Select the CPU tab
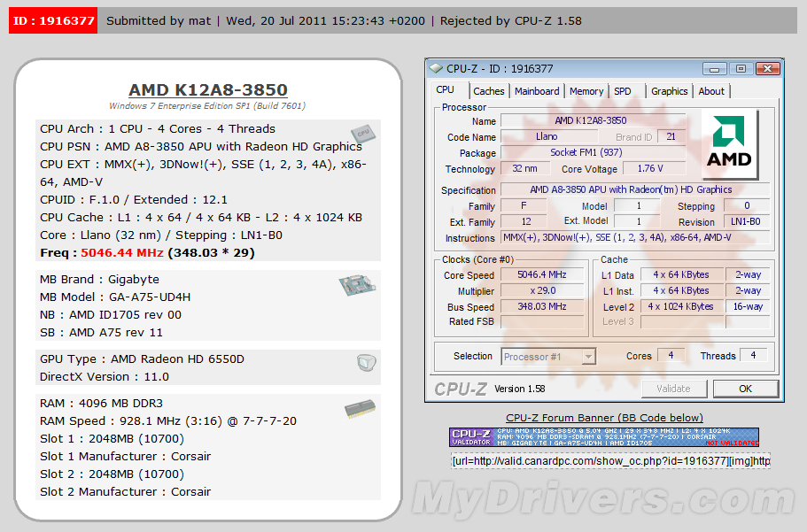 (446, 89)
